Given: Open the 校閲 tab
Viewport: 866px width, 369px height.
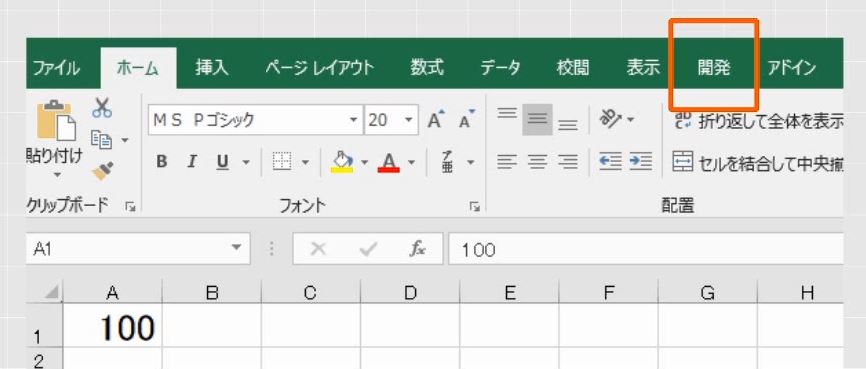Looking at the screenshot, I should coord(573,68).
